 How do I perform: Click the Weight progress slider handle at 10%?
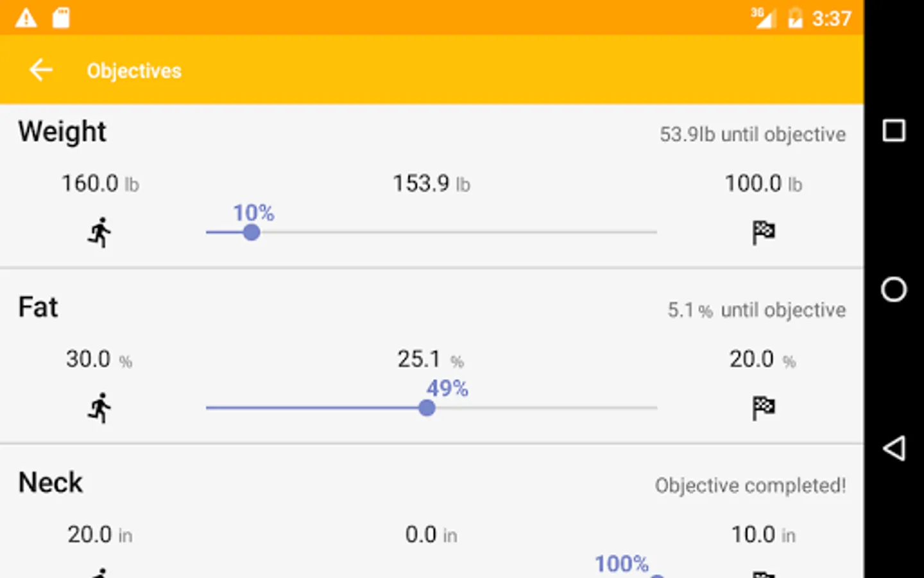[x=252, y=232]
